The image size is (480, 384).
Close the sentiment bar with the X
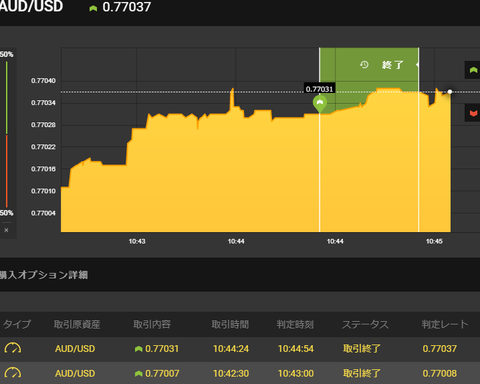[x=6, y=230]
